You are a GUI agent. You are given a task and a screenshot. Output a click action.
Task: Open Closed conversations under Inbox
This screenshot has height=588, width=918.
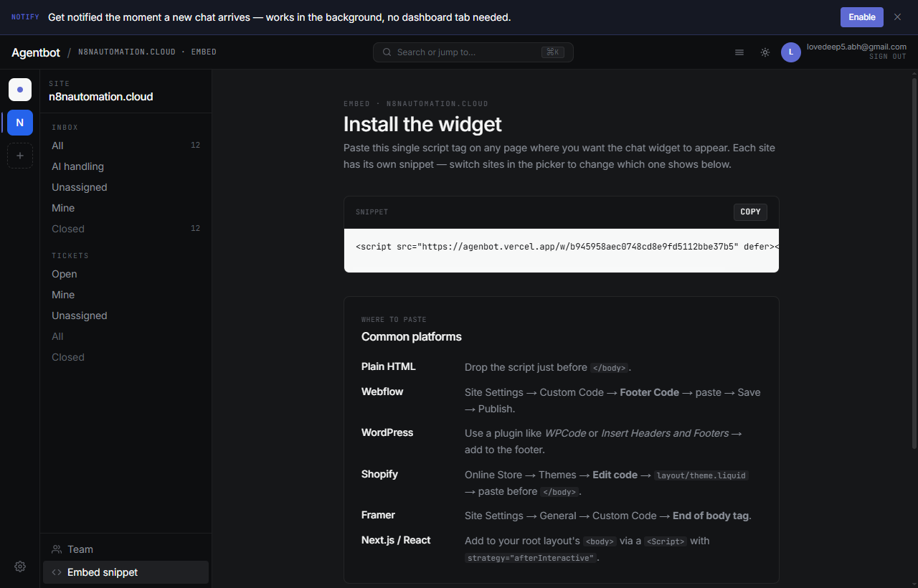point(126,229)
